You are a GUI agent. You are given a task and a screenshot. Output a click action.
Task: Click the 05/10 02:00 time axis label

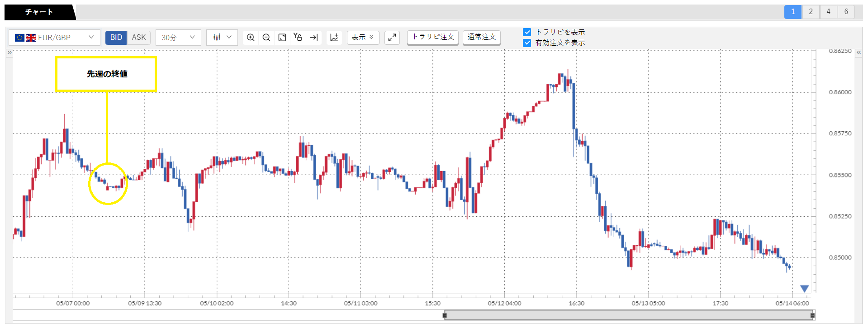tap(217, 303)
